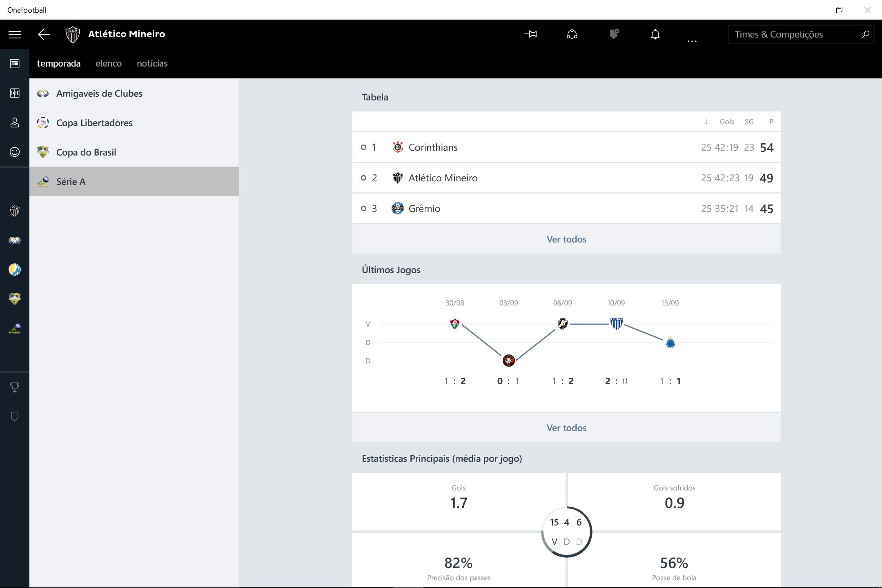The width and height of the screenshot is (882, 588).
Task: Open the shield teams sidebar icon
Action: 15,416
